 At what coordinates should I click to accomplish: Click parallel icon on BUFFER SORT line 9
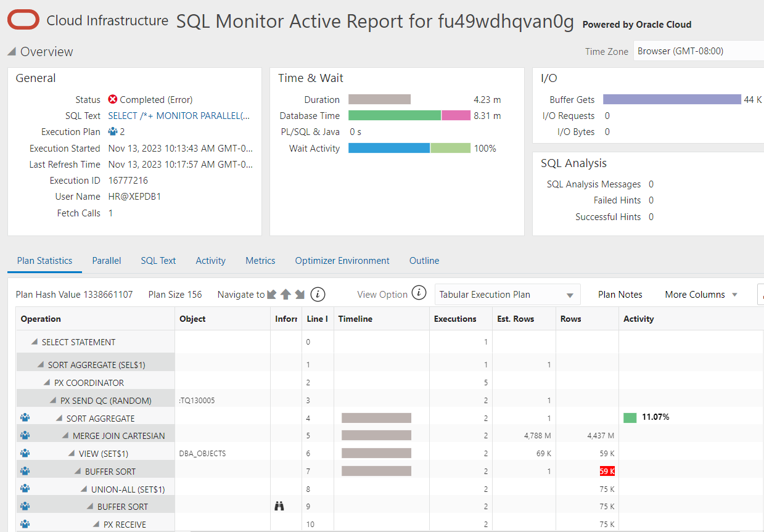click(x=25, y=506)
